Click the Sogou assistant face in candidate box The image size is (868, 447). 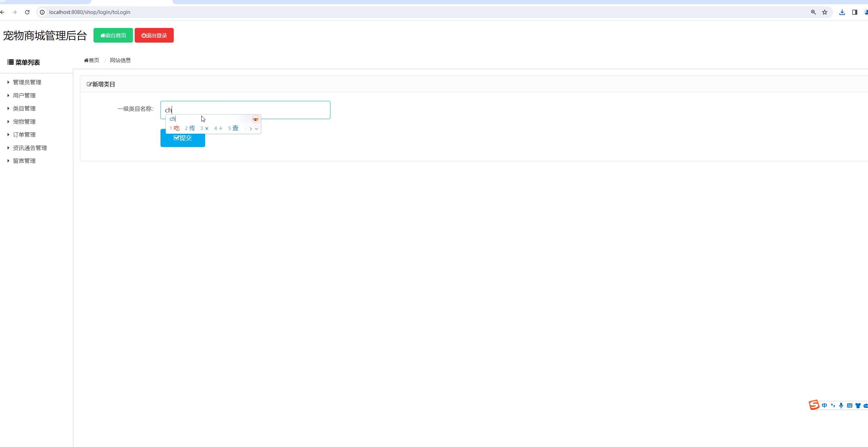point(255,119)
